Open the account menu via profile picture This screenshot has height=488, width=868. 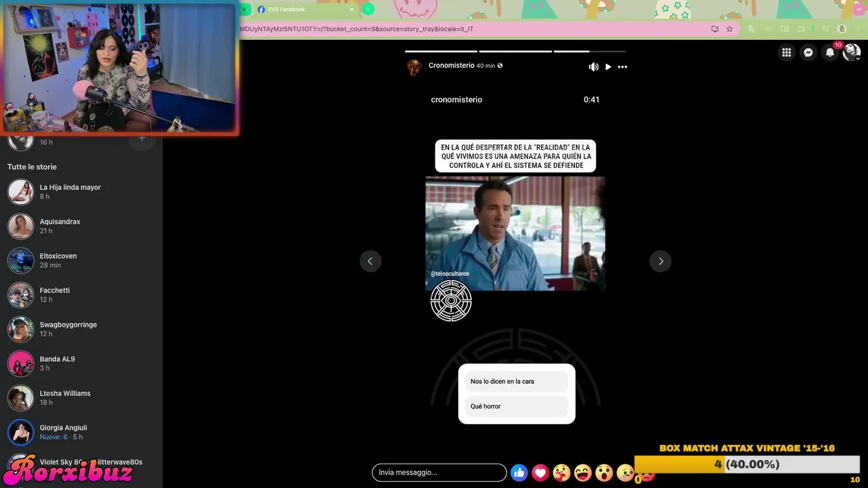coord(852,52)
